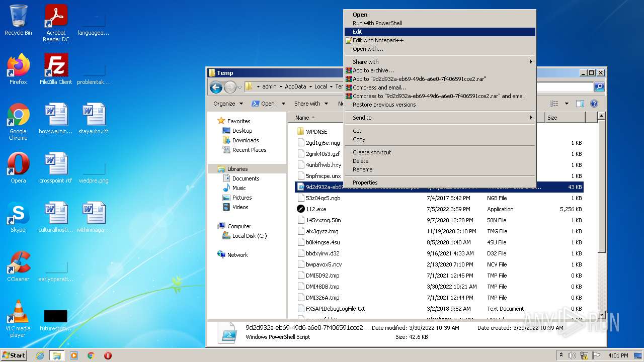Screen dimensions: 644x362
Task: Choose Open in context menu
Action: pos(440,15)
